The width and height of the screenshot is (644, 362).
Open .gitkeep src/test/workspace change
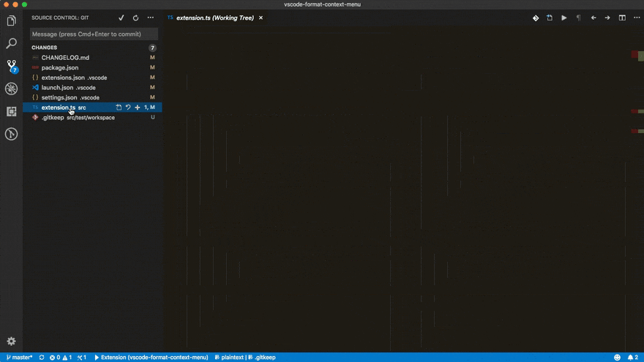[92, 118]
